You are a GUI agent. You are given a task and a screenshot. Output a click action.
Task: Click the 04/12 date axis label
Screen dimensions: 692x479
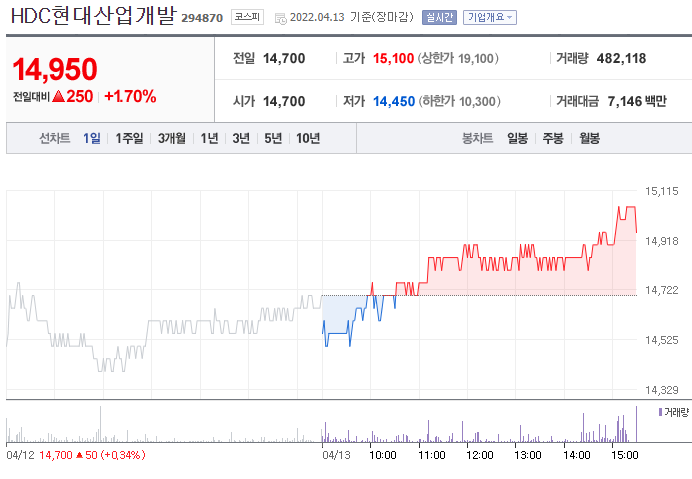[x=20, y=455]
